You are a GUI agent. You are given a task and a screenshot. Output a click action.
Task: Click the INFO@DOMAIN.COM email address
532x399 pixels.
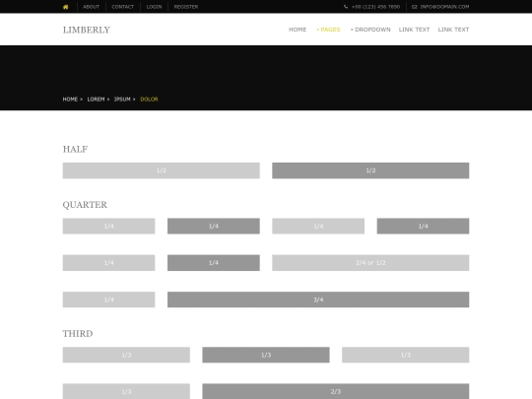tap(444, 7)
